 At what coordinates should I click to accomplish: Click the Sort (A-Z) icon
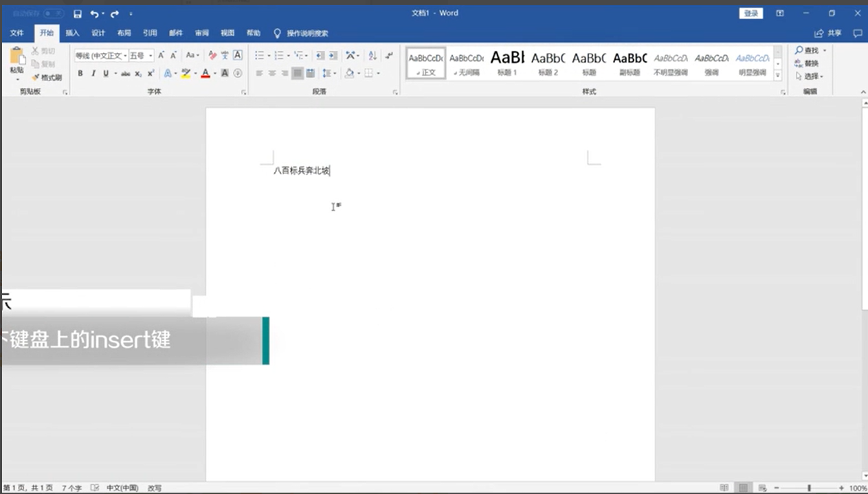(372, 56)
